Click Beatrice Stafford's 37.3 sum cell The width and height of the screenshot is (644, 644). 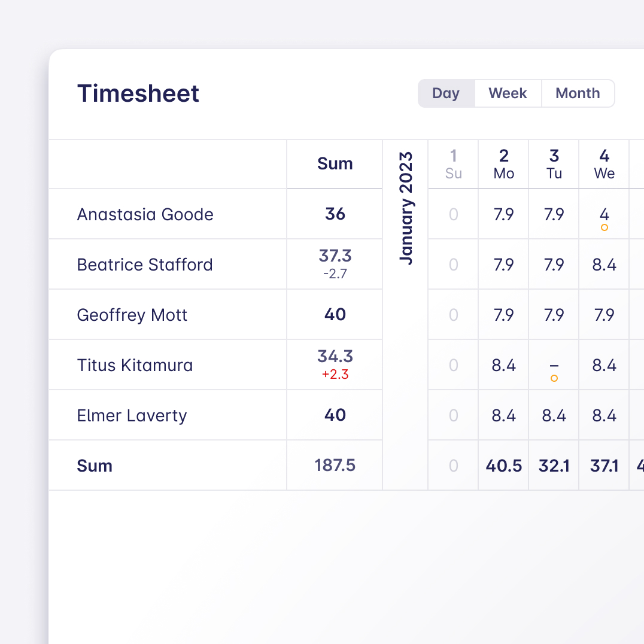tap(335, 256)
